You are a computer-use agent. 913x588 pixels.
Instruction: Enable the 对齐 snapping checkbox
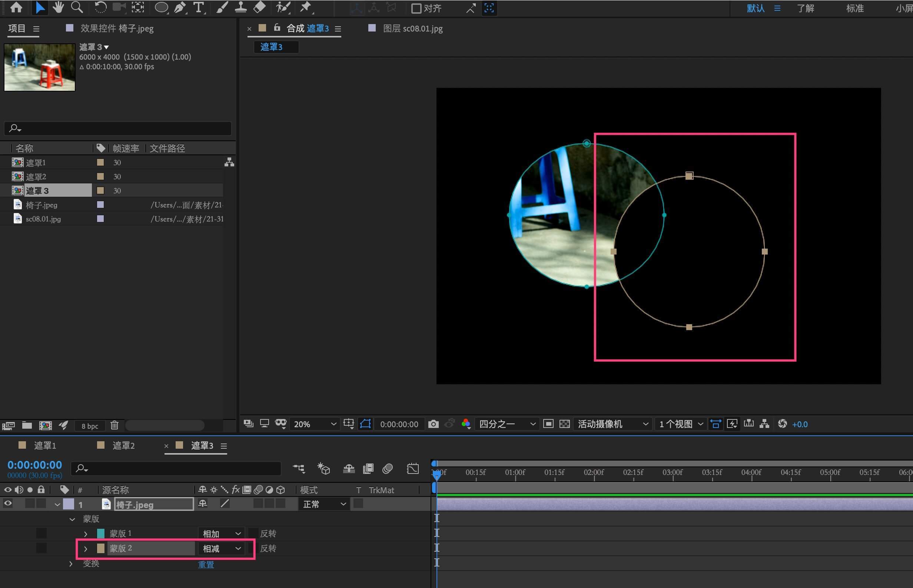coord(416,9)
